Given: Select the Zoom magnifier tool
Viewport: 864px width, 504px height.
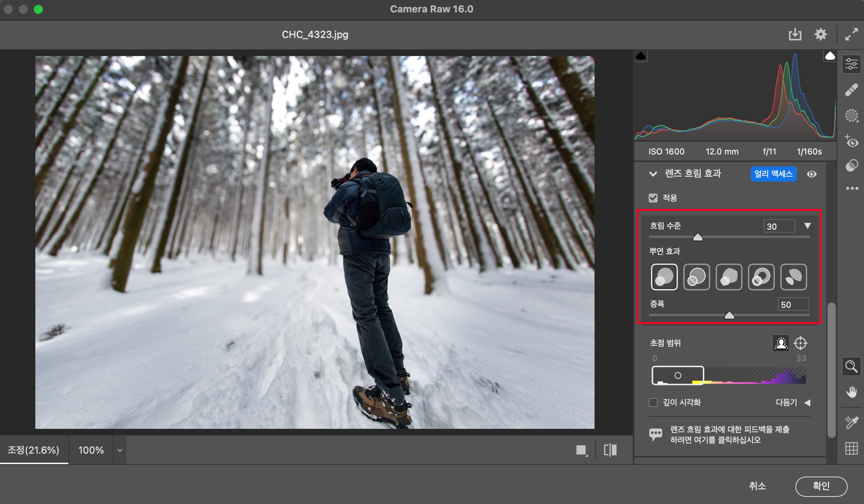Looking at the screenshot, I should (x=851, y=366).
